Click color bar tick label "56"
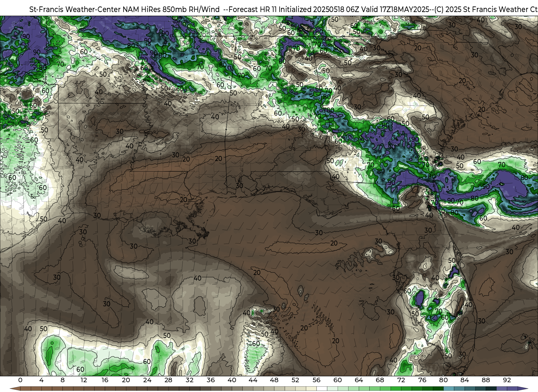 pyautogui.click(x=316, y=380)
